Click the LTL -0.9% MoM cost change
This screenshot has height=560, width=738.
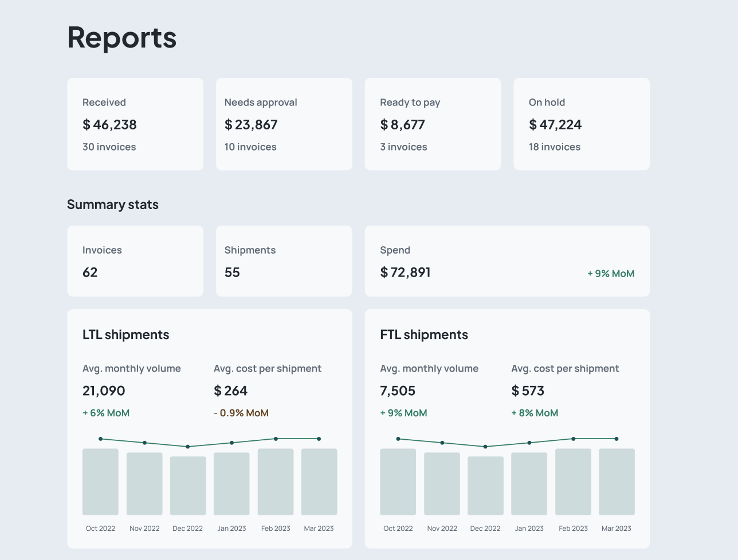pyautogui.click(x=241, y=413)
